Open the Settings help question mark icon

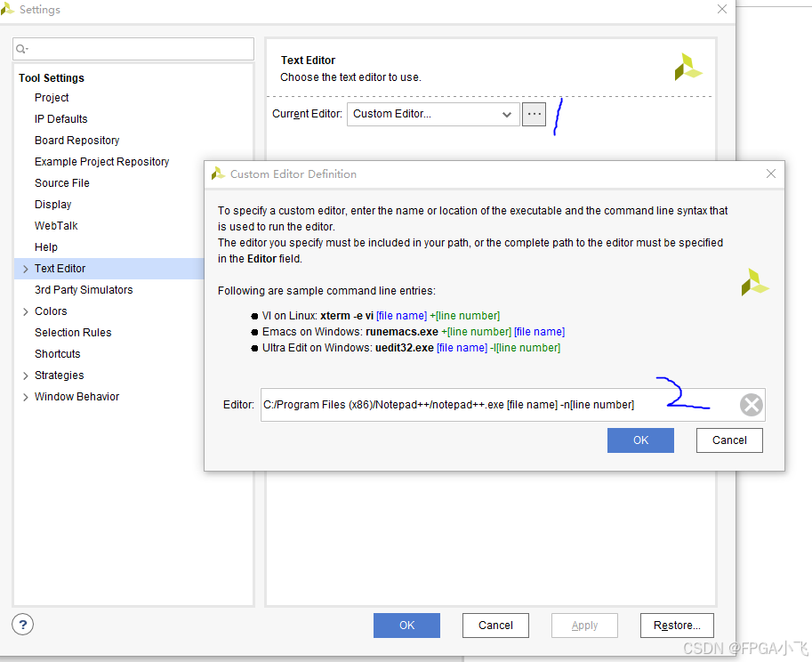[23, 625]
